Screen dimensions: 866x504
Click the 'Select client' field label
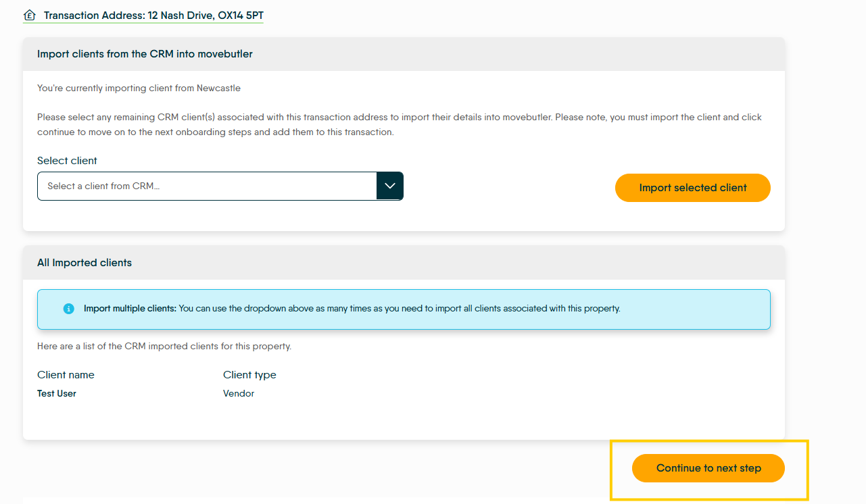(67, 161)
